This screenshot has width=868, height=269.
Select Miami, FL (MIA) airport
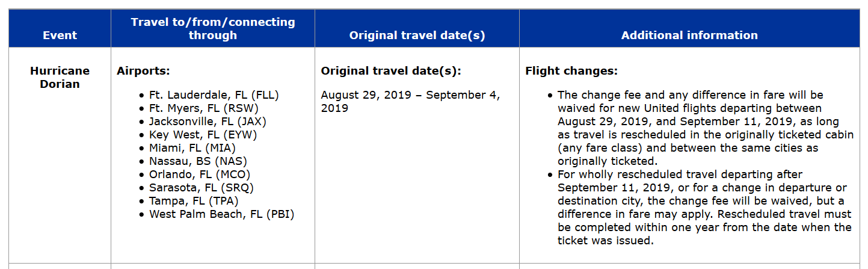pos(192,148)
